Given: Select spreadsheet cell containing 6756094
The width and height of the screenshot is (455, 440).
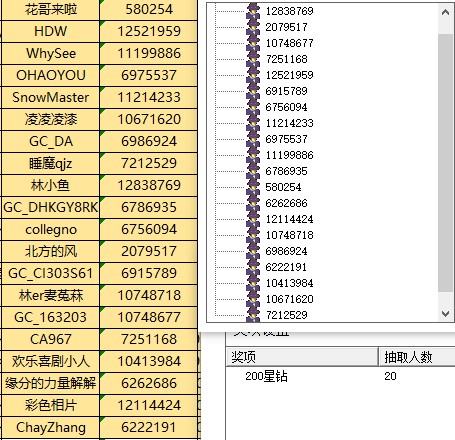Looking at the screenshot, I should point(149,229).
